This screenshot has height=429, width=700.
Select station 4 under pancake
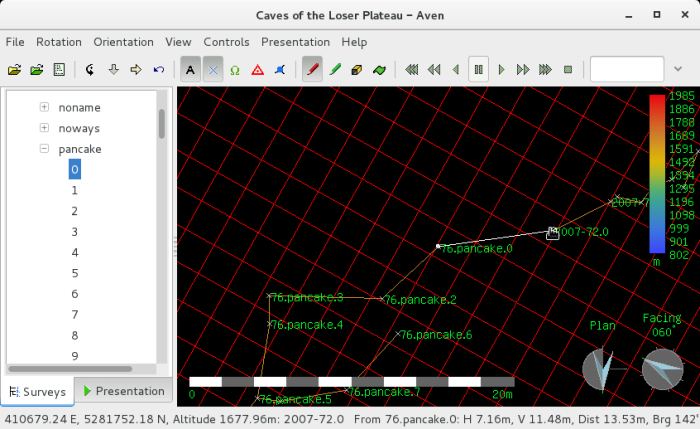[75, 253]
